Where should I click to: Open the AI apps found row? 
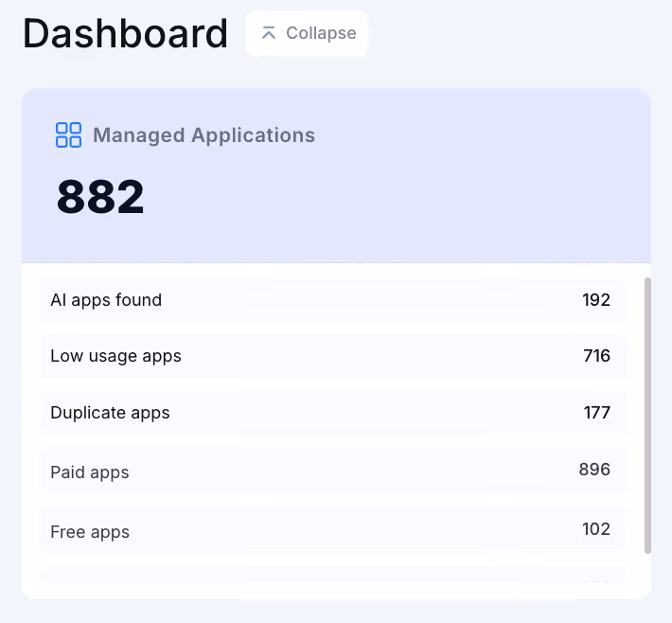click(x=333, y=300)
